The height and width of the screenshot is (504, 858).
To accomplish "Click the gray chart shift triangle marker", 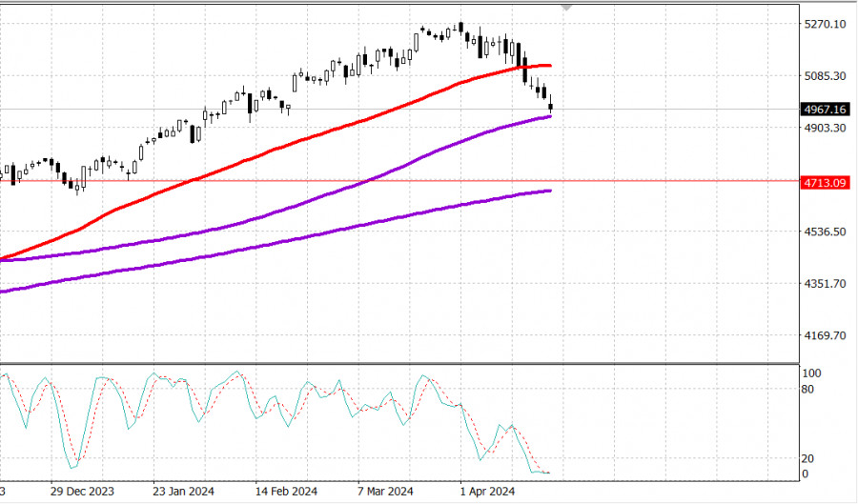I will (566, 9).
